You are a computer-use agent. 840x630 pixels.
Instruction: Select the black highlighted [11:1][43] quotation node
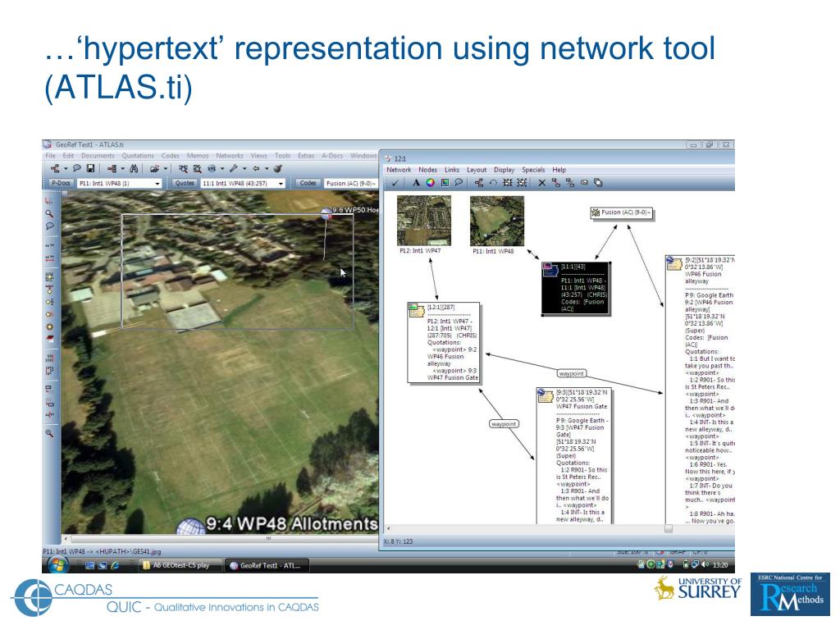576,288
